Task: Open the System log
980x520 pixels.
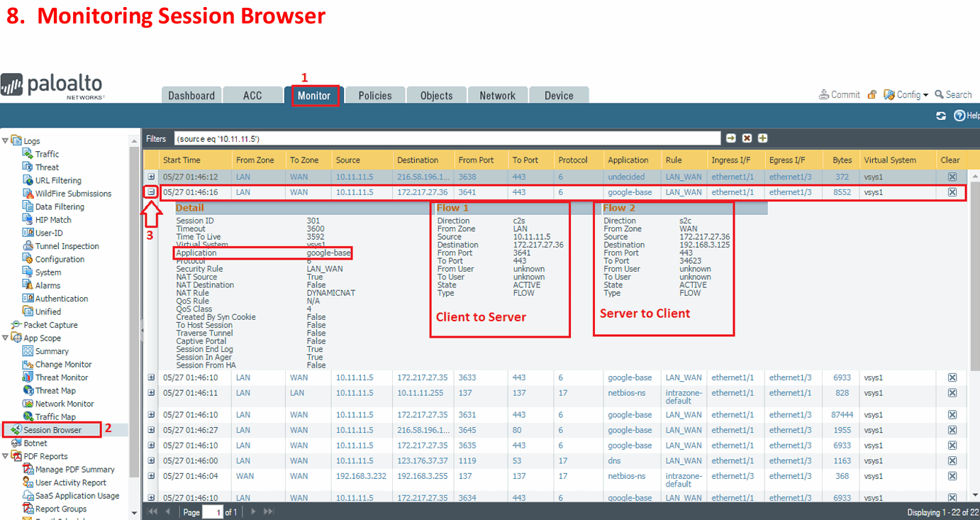Action: pos(48,272)
